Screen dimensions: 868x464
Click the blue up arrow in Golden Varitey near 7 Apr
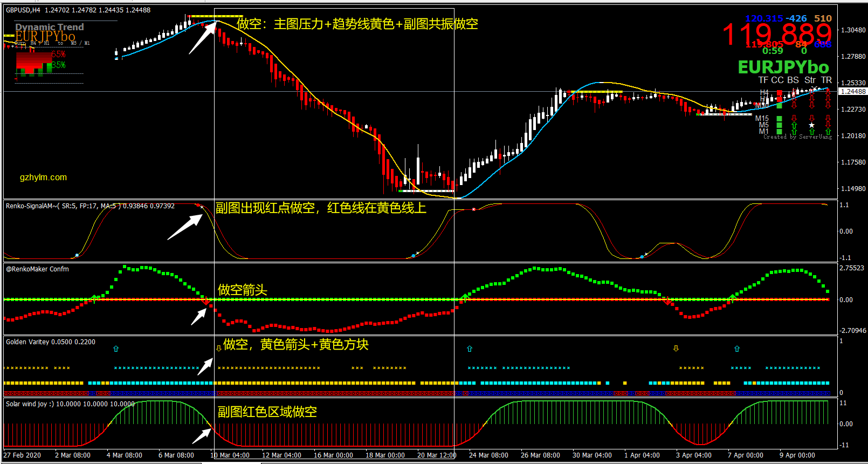pos(737,349)
